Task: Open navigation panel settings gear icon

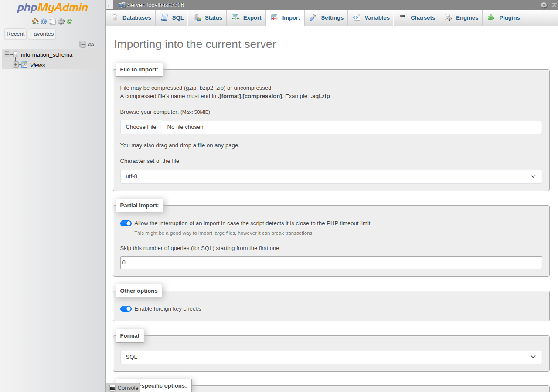Action: tap(61, 21)
